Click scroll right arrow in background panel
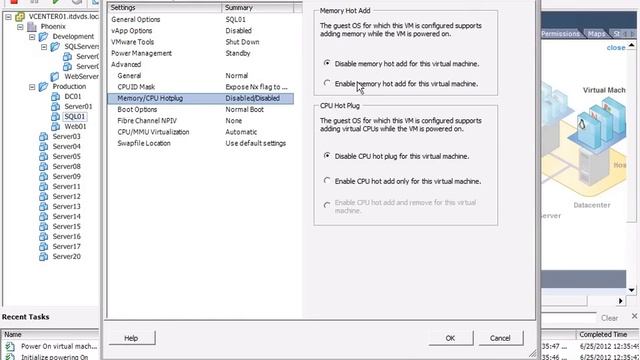This screenshot has width=640, height=360. click(x=620, y=301)
